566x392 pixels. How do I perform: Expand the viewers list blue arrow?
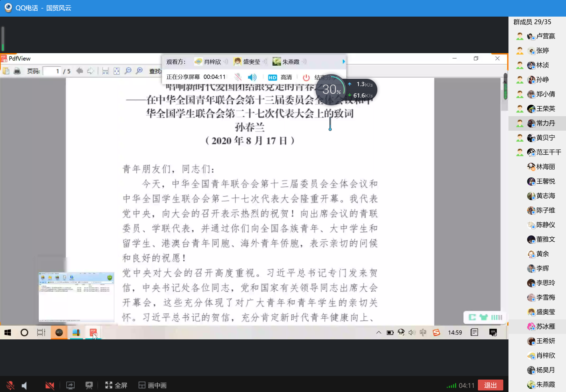point(344,62)
